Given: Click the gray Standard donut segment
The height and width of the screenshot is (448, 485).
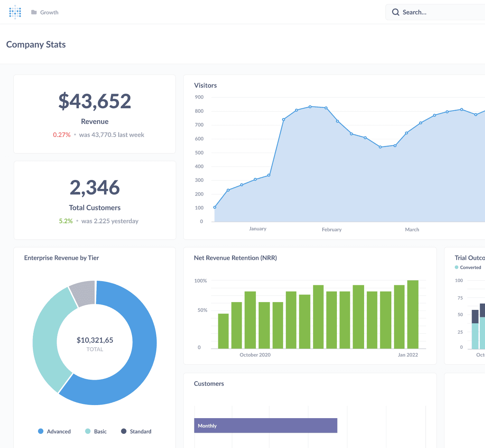Looking at the screenshot, I should pos(84,293).
